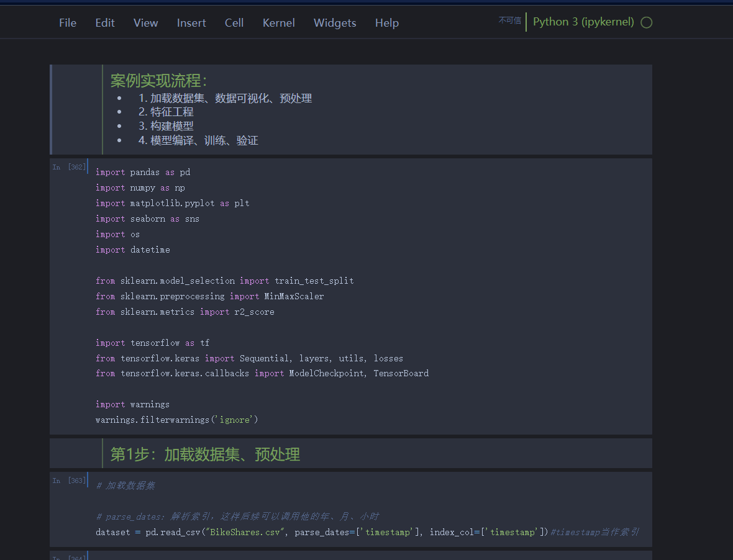The image size is (733, 560).
Task: Click the warnings.filterwarnings('ignore') line
Action: point(176,420)
